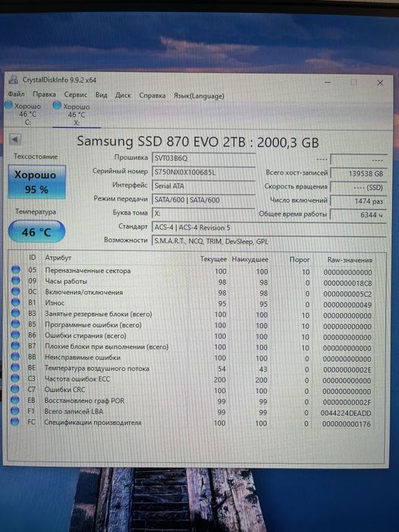
Task: Click the 46 °C temperature button
Action: (x=36, y=232)
